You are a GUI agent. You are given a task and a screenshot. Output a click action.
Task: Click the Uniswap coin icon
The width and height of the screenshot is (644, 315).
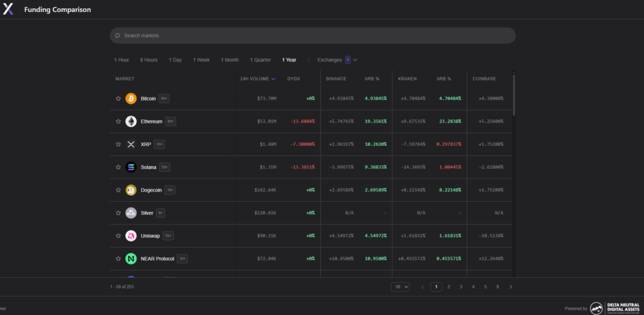pos(131,236)
